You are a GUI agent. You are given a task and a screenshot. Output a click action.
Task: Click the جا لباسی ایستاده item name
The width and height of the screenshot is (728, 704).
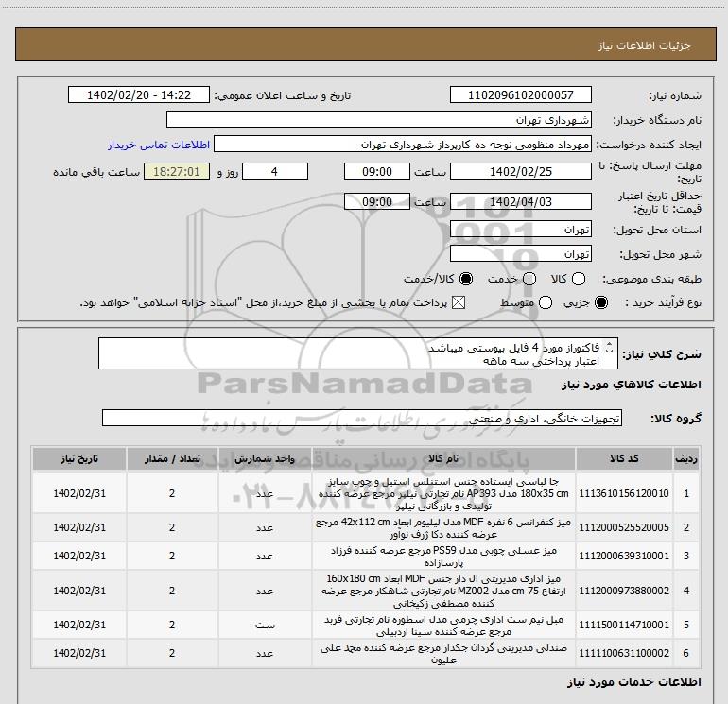tap(443, 493)
